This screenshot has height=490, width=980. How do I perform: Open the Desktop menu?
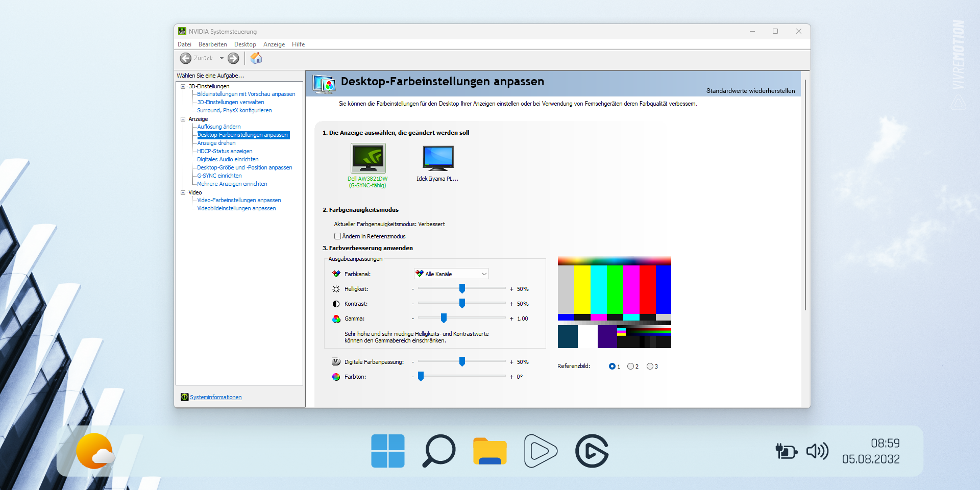click(x=245, y=44)
